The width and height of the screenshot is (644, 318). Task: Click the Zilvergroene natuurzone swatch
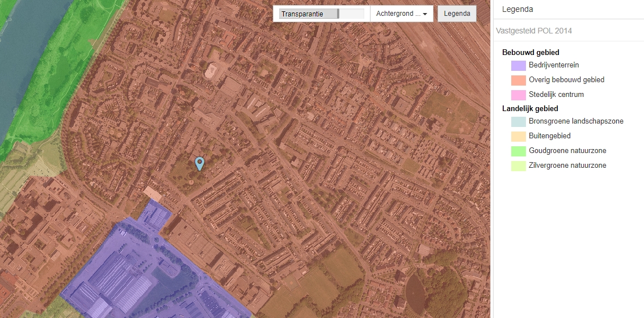coord(519,166)
